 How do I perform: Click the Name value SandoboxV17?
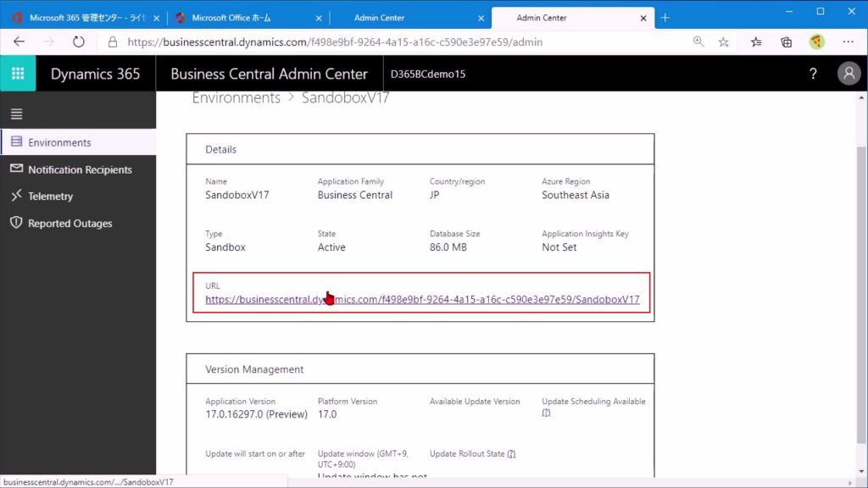[x=237, y=195]
